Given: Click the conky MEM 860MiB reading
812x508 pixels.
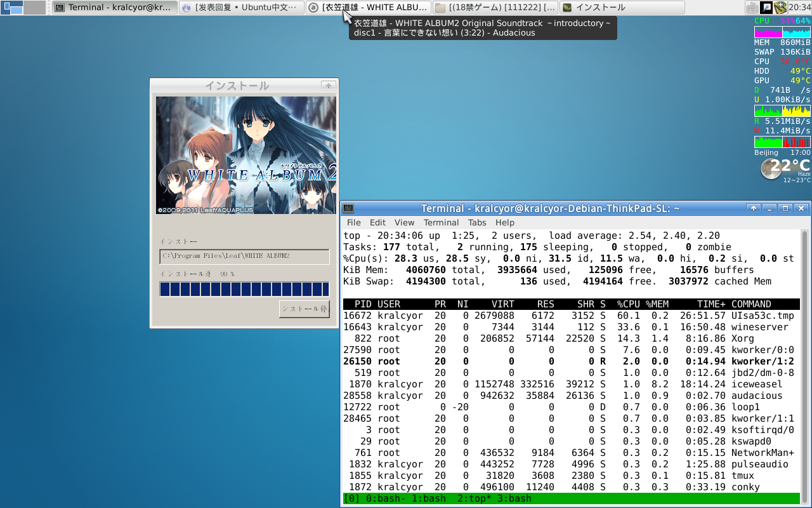Looking at the screenshot, I should point(782,43).
